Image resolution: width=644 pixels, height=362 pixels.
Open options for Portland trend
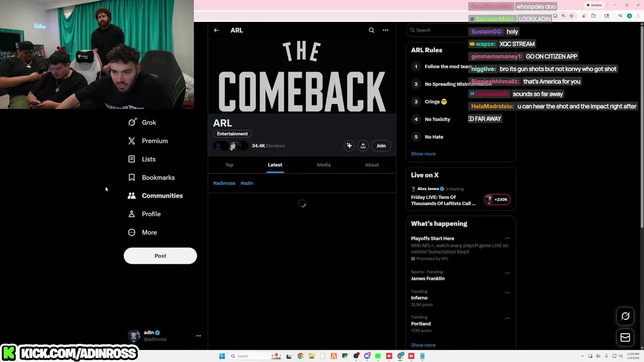click(507, 318)
